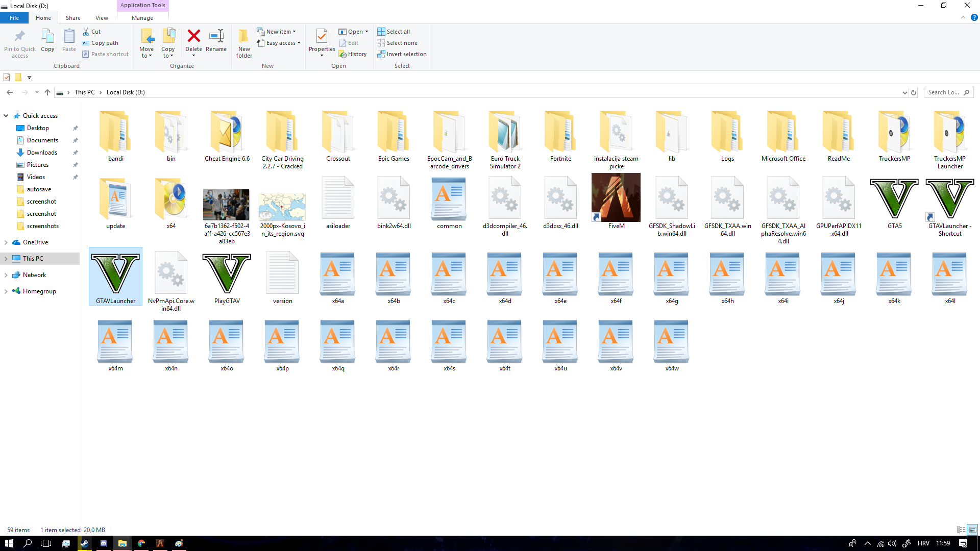Expand the address bar history dropdown
The height and width of the screenshot is (551, 980).
tap(904, 92)
